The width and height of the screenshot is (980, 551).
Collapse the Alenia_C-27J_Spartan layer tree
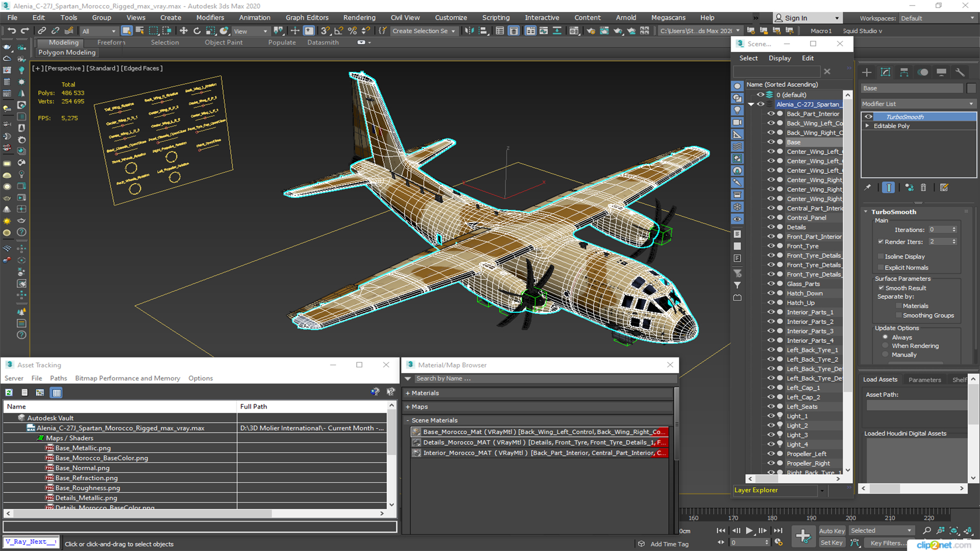tap(751, 104)
